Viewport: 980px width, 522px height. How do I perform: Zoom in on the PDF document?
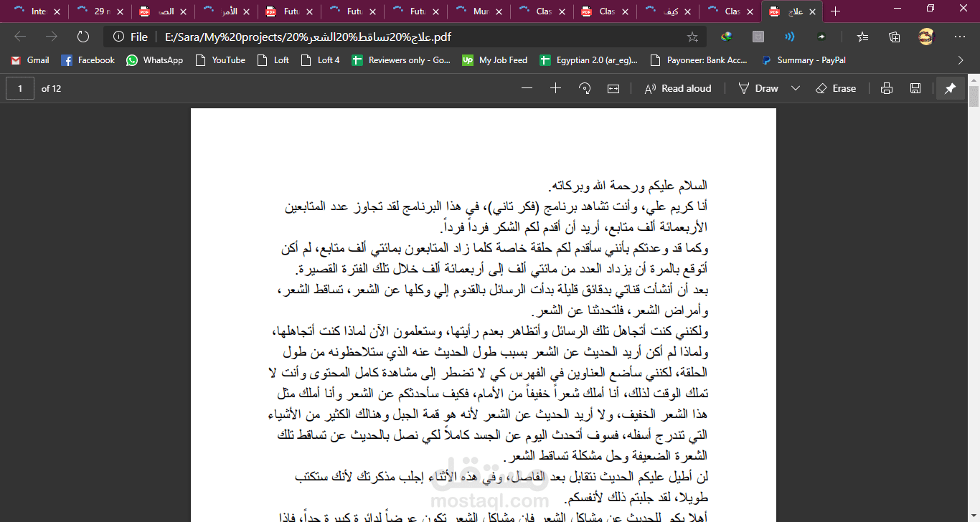point(555,87)
